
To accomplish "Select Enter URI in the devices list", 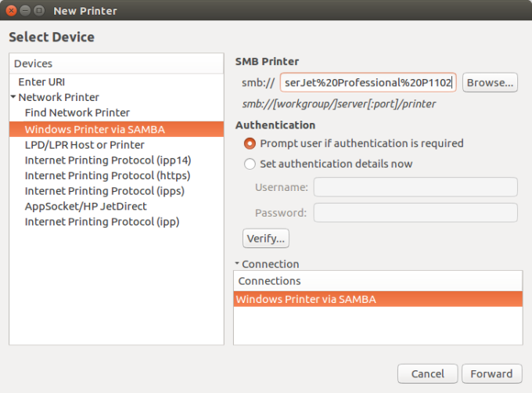I will 41,81.
